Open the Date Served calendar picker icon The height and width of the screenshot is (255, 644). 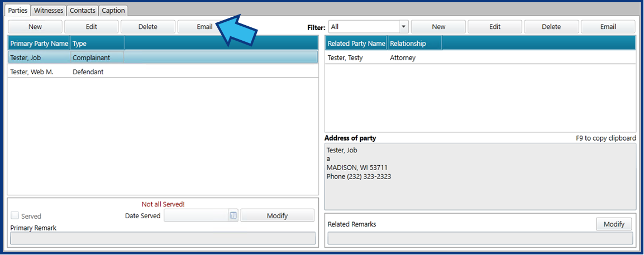233,215
